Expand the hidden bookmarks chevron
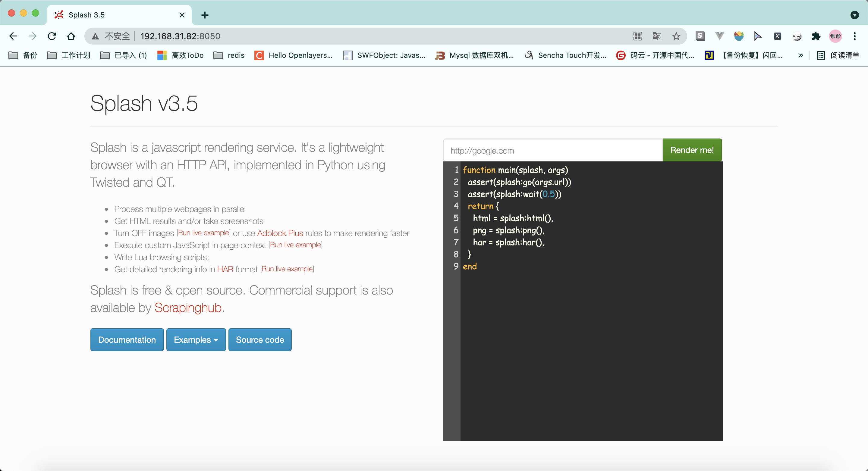Viewport: 868px width, 471px height. point(801,55)
